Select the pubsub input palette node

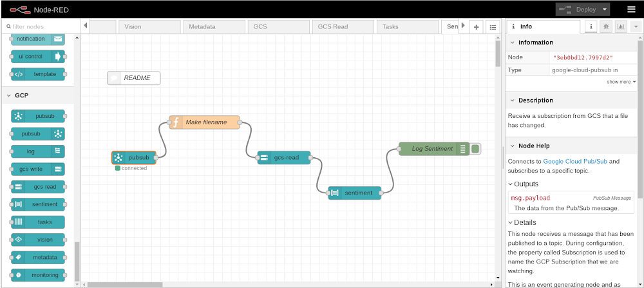tap(38, 116)
